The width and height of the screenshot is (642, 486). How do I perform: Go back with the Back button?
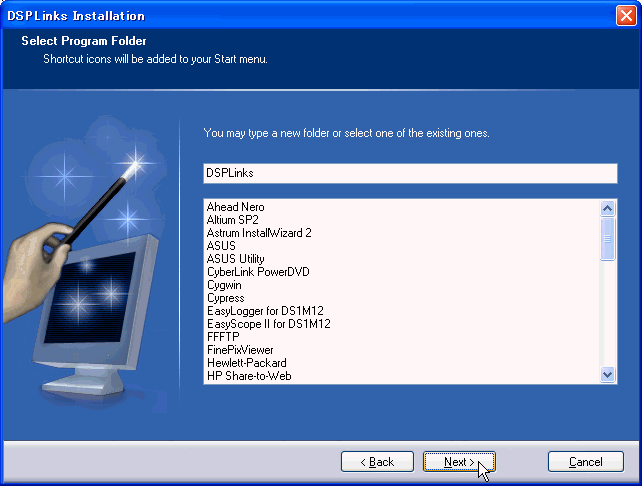377,462
